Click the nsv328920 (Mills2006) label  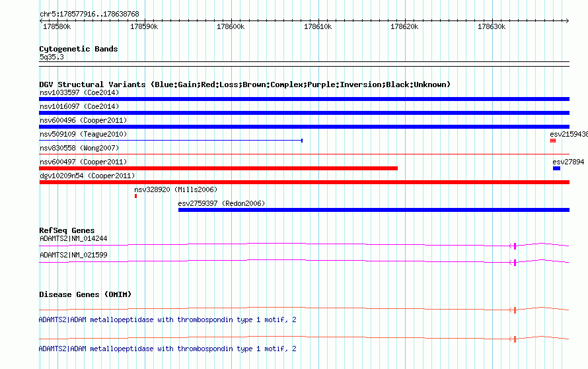coord(176,189)
